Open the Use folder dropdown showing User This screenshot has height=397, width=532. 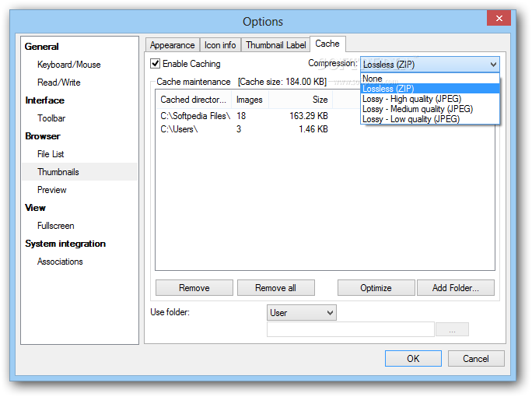click(301, 312)
